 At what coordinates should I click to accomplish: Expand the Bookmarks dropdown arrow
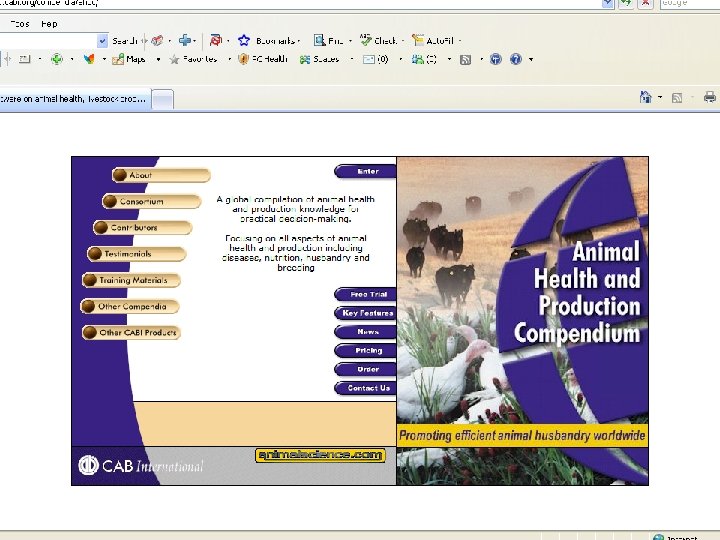pyautogui.click(x=299, y=41)
